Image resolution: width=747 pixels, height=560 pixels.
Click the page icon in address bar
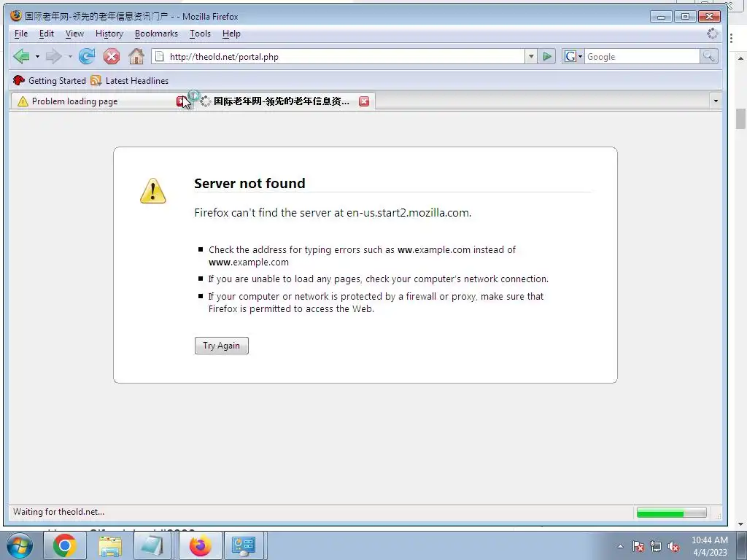pos(160,56)
